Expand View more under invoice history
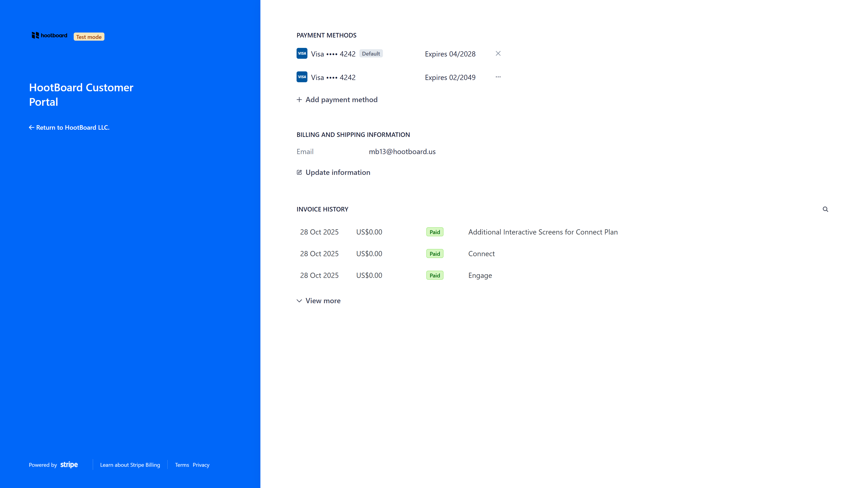Screen dimensions: 868x488 point(323,300)
